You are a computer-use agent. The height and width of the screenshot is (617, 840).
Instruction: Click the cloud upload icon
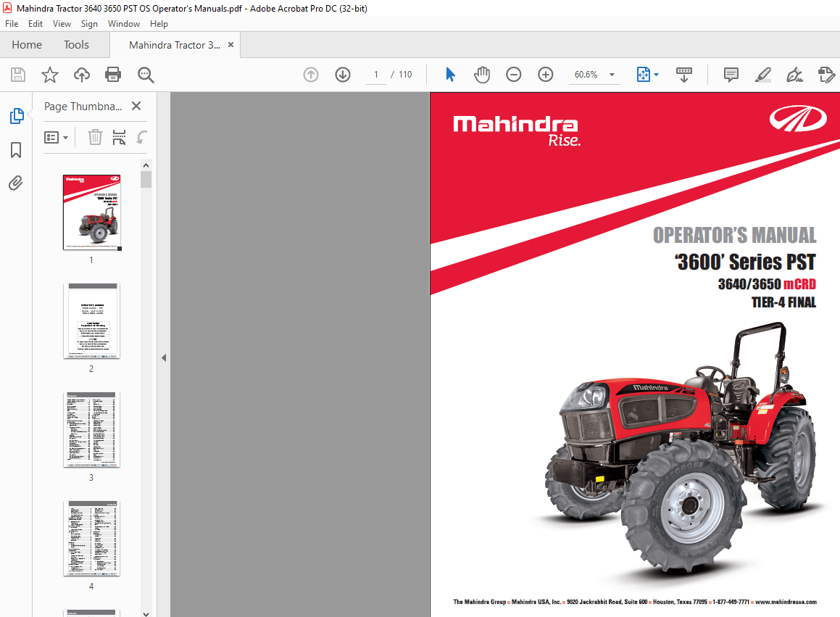[81, 75]
